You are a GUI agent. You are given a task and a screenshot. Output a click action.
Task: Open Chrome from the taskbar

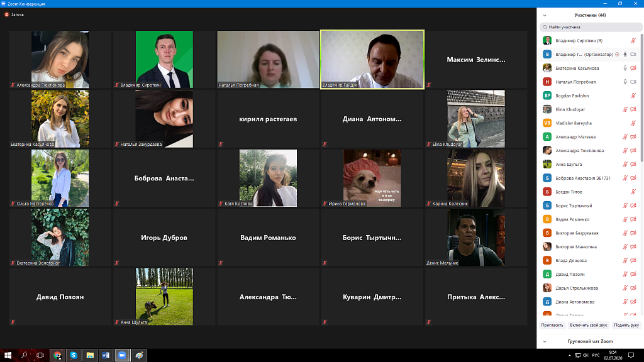57,355
